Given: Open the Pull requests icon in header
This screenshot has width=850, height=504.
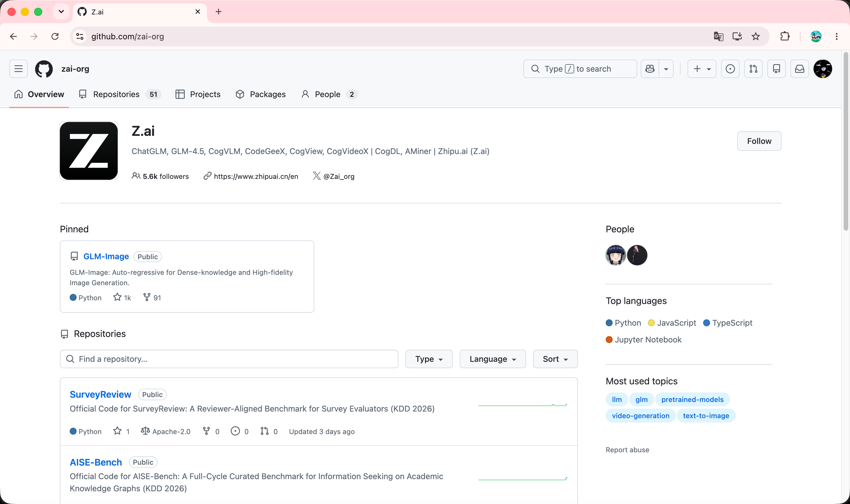Looking at the screenshot, I should 753,69.
